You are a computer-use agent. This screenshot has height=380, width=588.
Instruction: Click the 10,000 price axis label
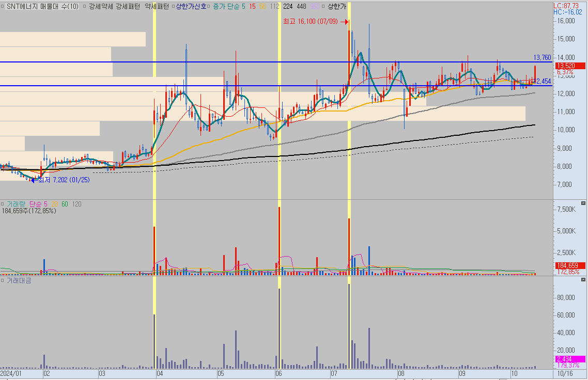click(566, 130)
